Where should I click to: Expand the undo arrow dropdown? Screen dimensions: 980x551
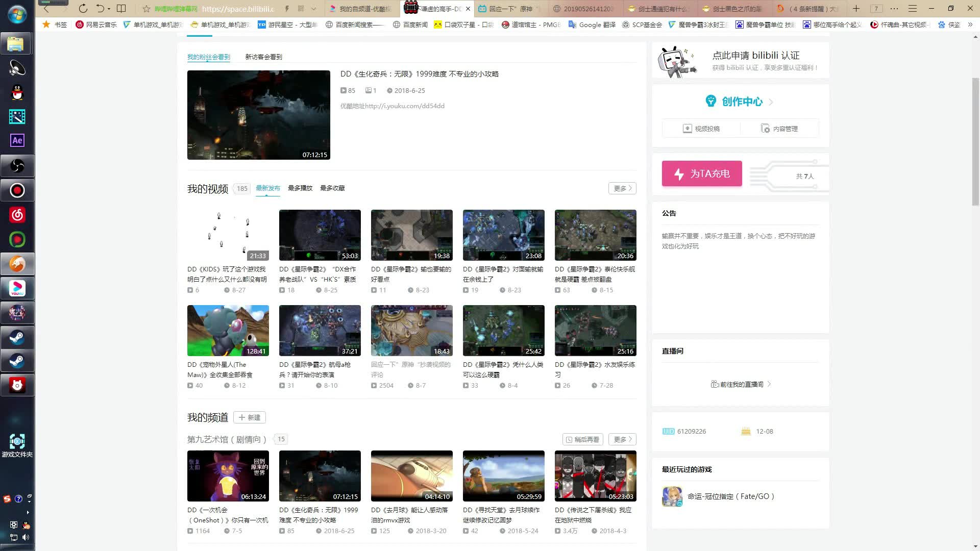[109, 9]
